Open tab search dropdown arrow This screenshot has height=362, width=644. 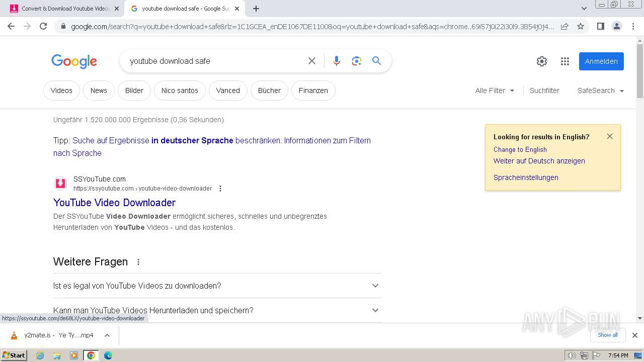tap(584, 9)
